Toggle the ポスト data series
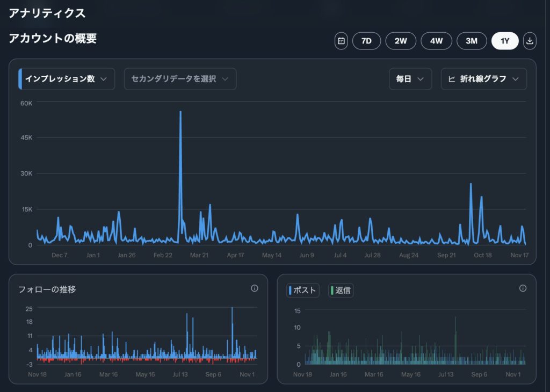 (302, 289)
